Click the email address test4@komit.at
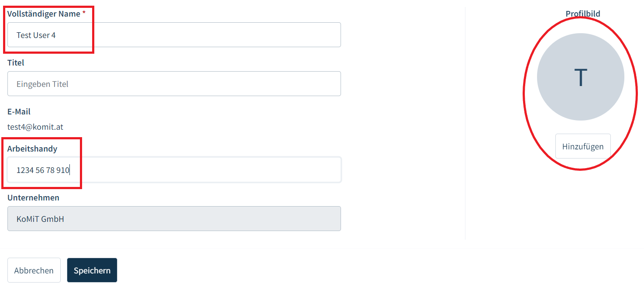644x290 pixels. click(35, 127)
